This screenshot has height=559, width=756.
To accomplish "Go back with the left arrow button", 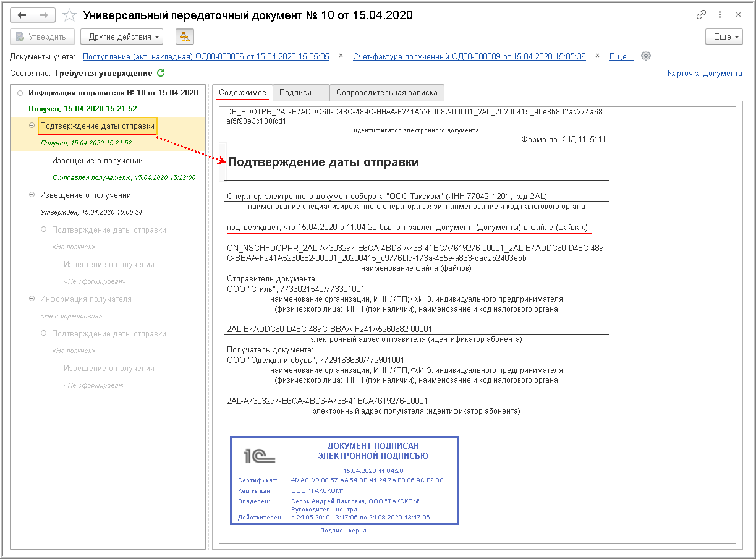I will coord(22,15).
